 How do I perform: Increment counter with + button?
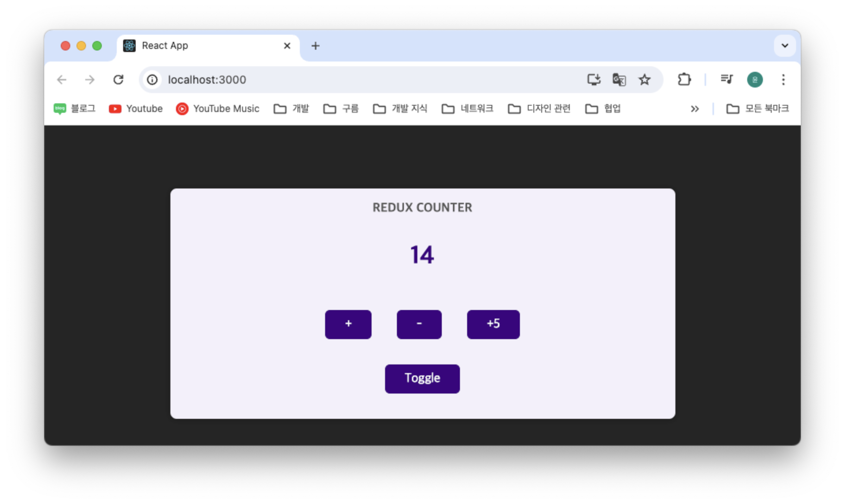[348, 324]
